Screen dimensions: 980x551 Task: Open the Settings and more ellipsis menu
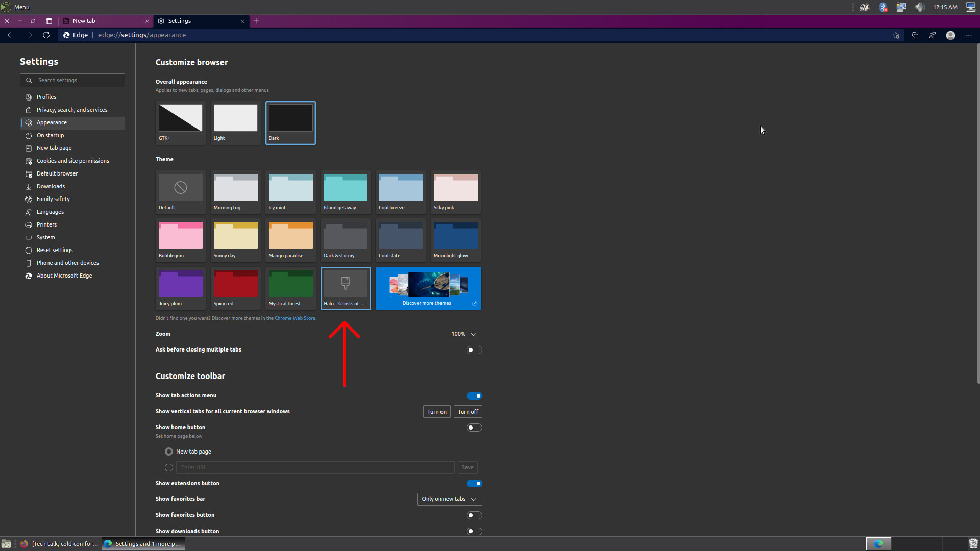(969, 35)
